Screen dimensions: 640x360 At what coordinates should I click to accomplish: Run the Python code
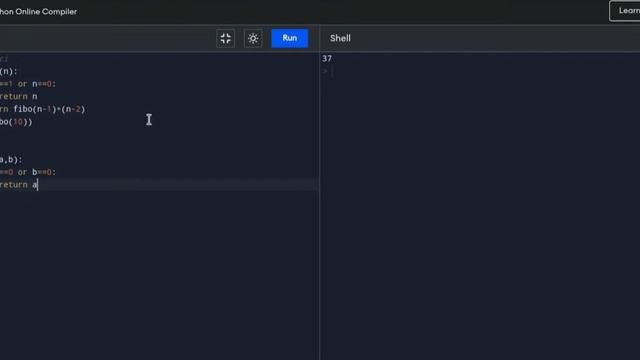point(290,38)
